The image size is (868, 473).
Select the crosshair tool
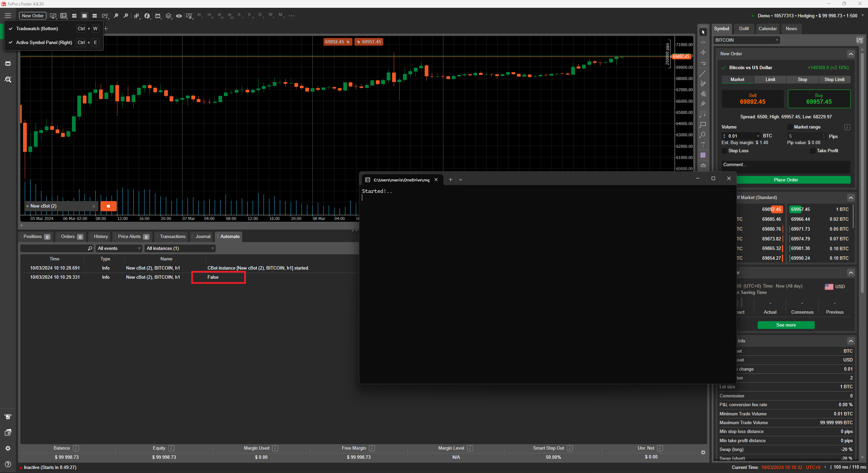pos(703,42)
